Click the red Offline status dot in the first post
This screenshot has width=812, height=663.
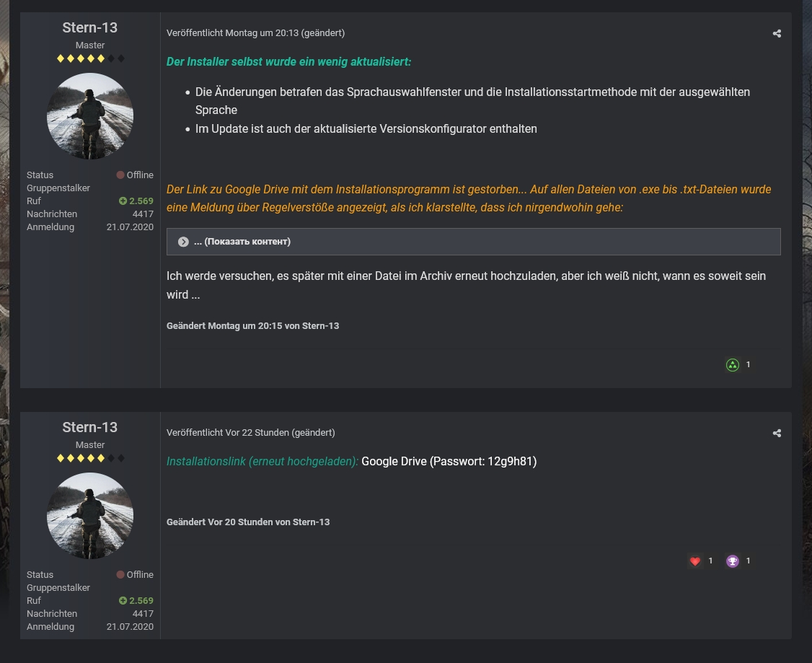coord(120,175)
